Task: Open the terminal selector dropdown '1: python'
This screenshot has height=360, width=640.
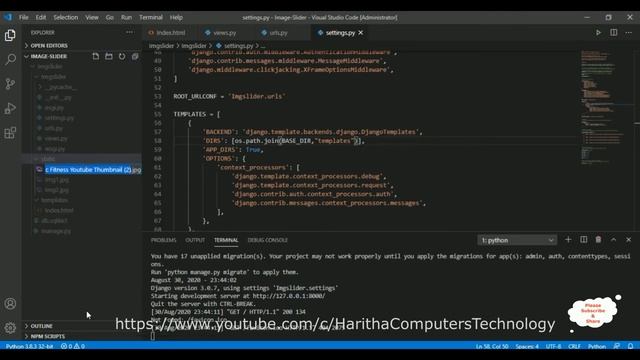Action: [517, 240]
